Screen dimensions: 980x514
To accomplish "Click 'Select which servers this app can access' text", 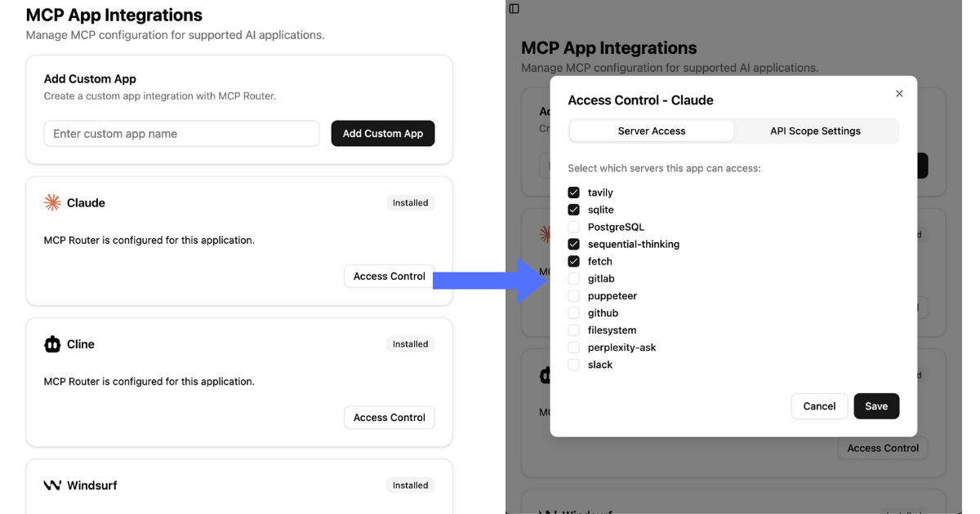I will click(x=664, y=168).
